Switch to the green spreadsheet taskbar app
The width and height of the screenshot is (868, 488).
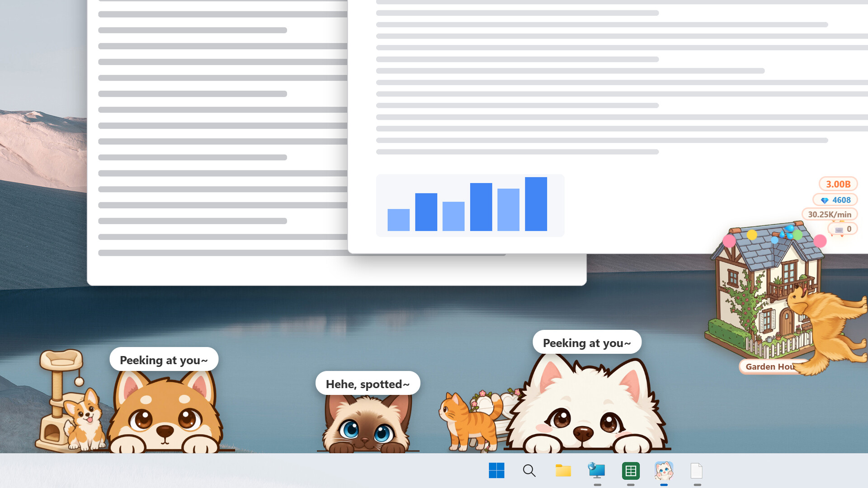631,470
